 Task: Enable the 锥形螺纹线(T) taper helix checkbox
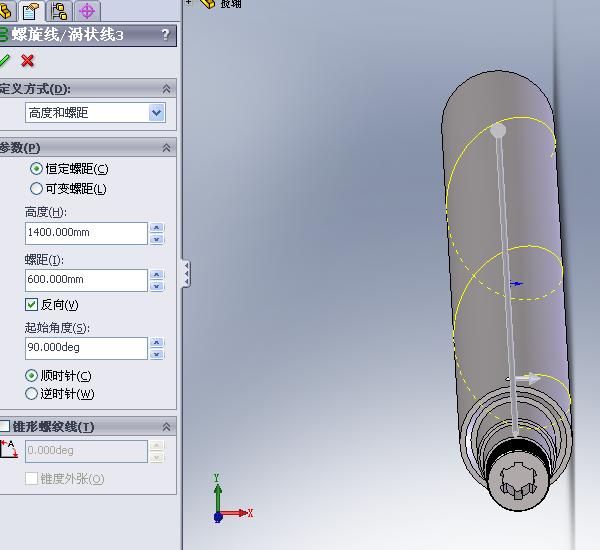pos(4,426)
